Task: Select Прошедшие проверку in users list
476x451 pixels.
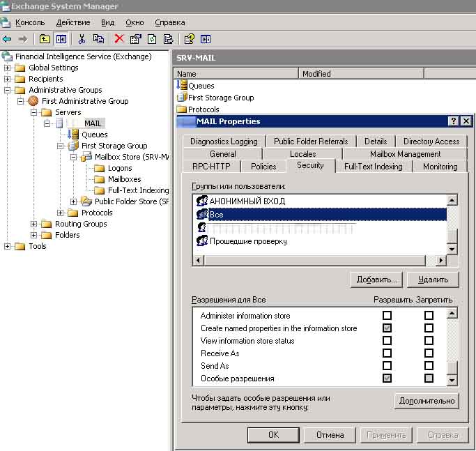Action: click(247, 241)
